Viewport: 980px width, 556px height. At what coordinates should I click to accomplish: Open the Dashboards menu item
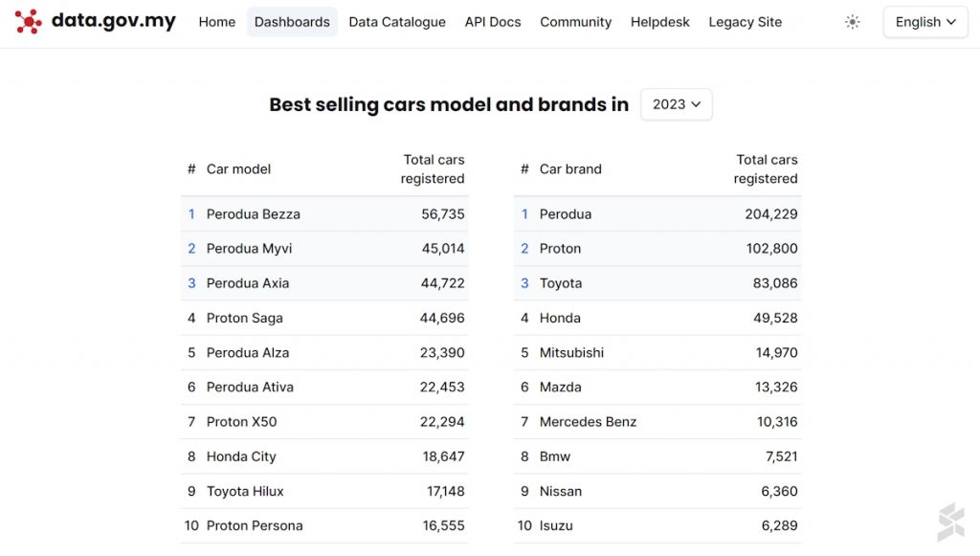(292, 22)
